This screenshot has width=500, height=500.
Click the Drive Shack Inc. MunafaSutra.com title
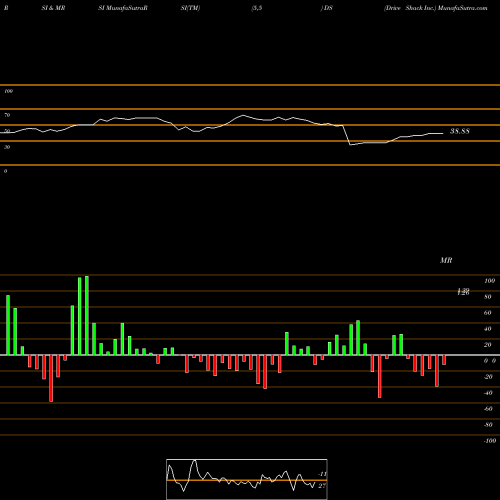tap(436, 8)
